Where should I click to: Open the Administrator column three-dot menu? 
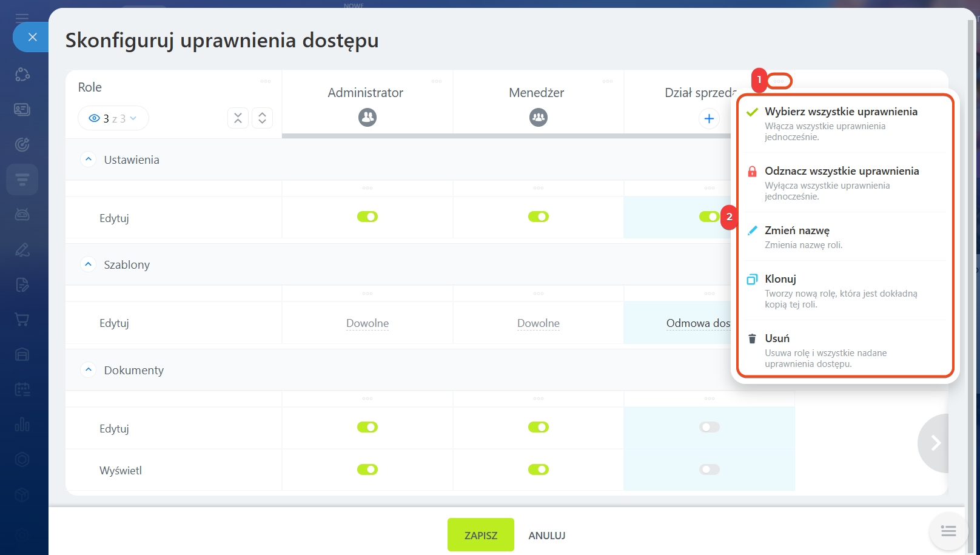coord(436,81)
